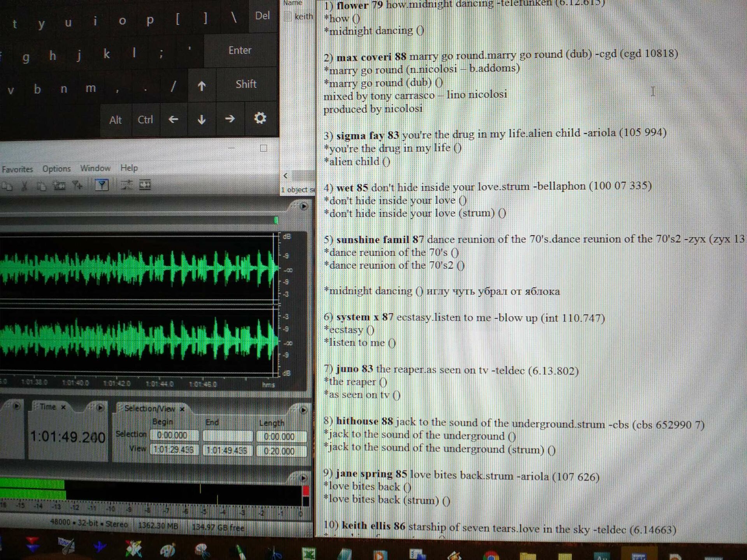
Task: Open the Window menu
Action: click(x=95, y=168)
